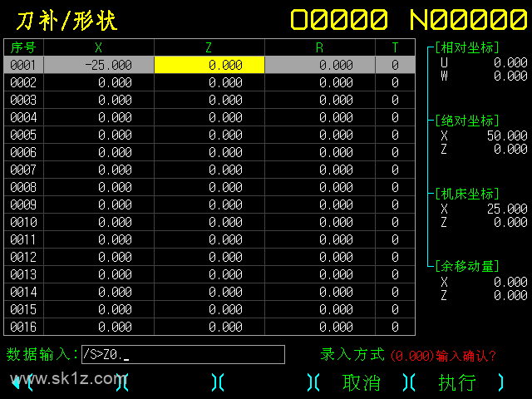Viewport: 532px width, 399px height.
Task: Click the 刀补/形状 page title
Action: point(66,21)
